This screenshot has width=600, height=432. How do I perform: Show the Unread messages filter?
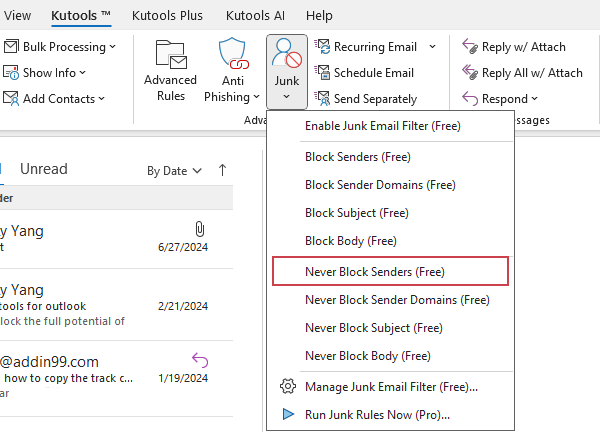click(x=43, y=170)
